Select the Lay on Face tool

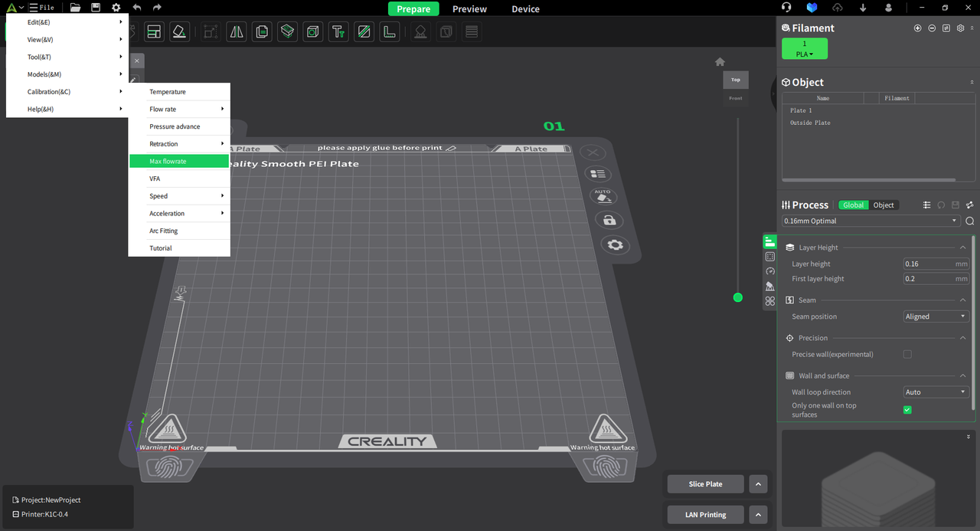pyautogui.click(x=179, y=31)
